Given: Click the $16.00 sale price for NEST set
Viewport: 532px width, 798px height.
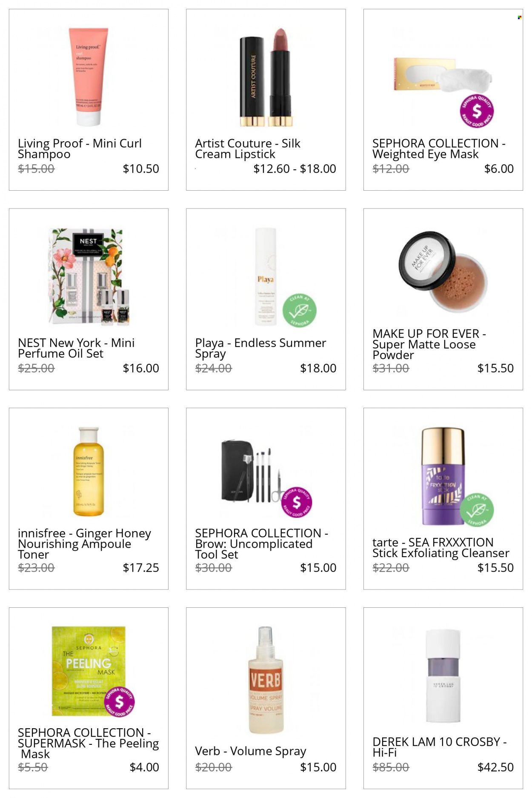Looking at the screenshot, I should tap(141, 368).
